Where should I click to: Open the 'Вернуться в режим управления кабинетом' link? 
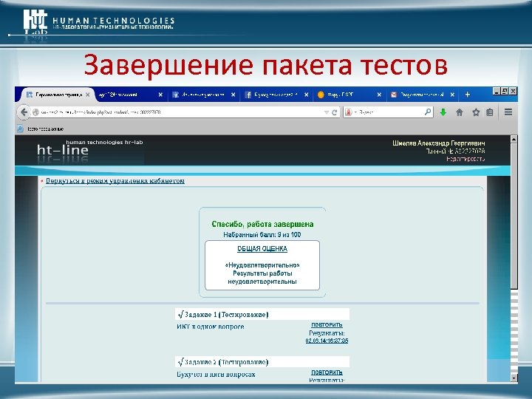tap(115, 181)
